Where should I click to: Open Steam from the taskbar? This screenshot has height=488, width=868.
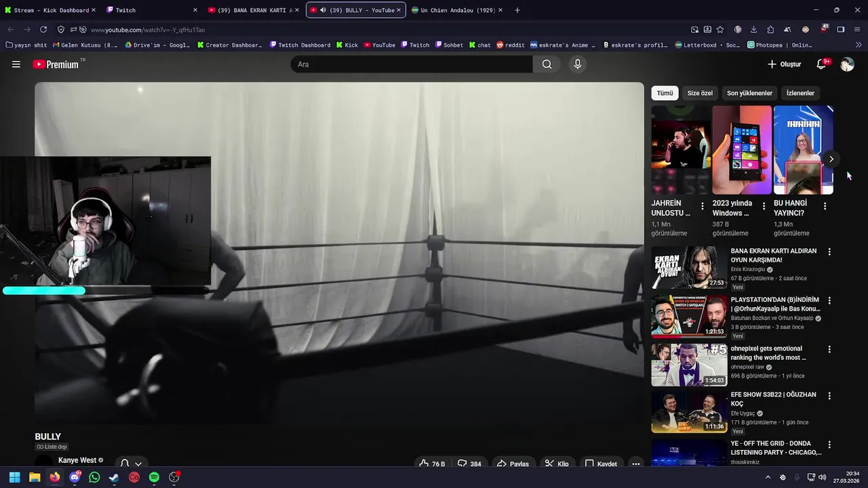(x=114, y=477)
